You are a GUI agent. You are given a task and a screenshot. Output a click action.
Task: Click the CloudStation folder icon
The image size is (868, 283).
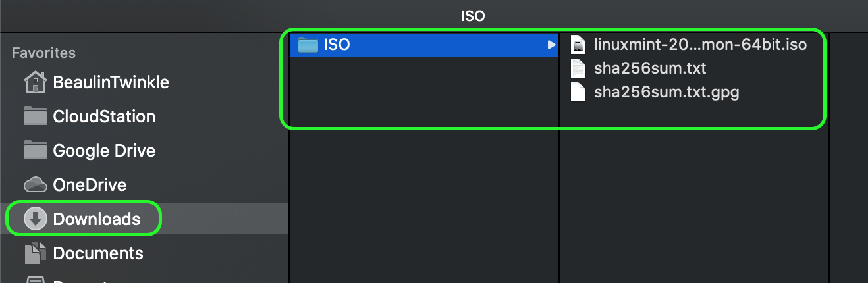point(36,116)
